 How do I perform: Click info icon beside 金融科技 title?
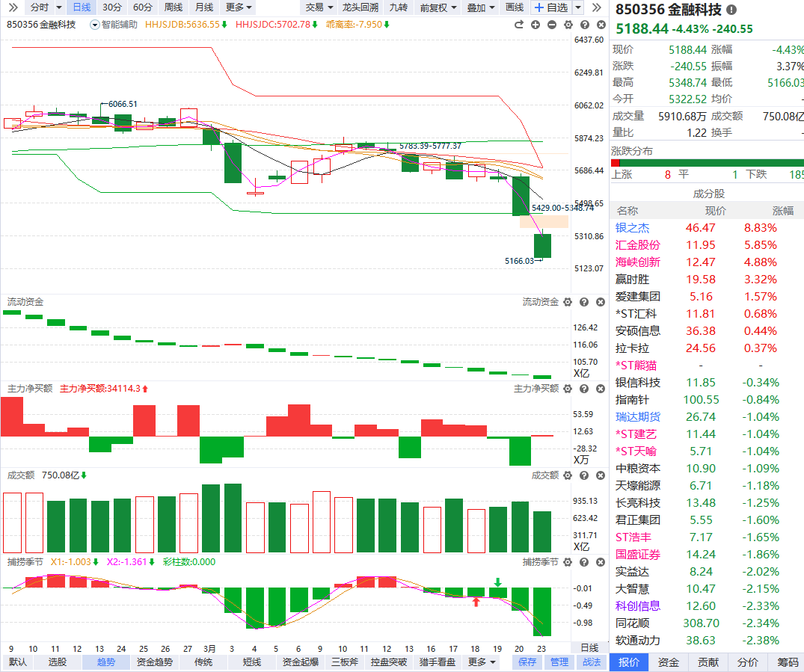(x=731, y=10)
